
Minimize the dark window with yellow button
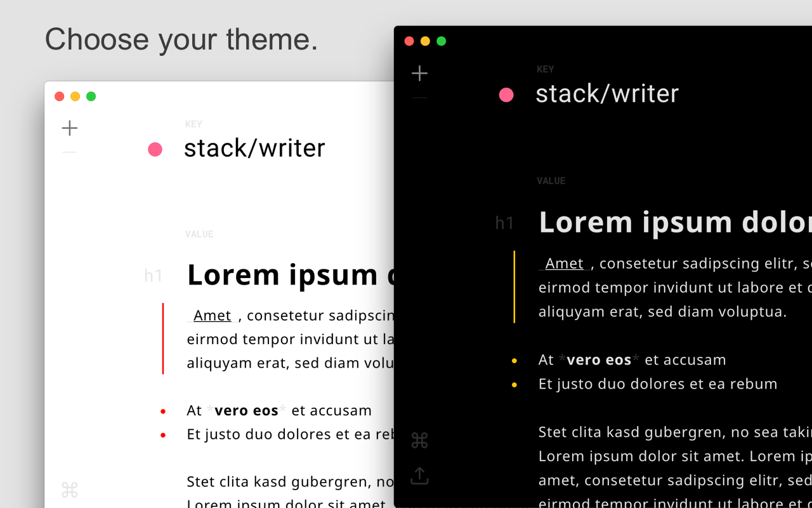425,41
